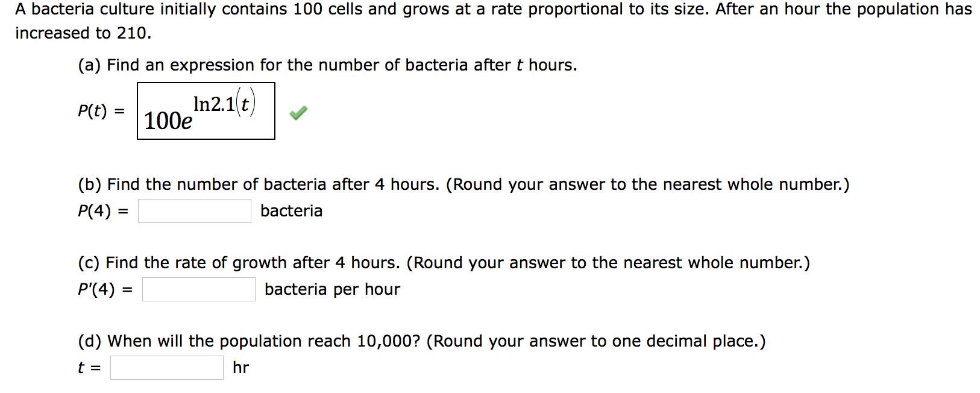Viewport: 980px width, 393px height.
Task: Click the 'bacteria per hour' unit label
Action: pos(332,289)
